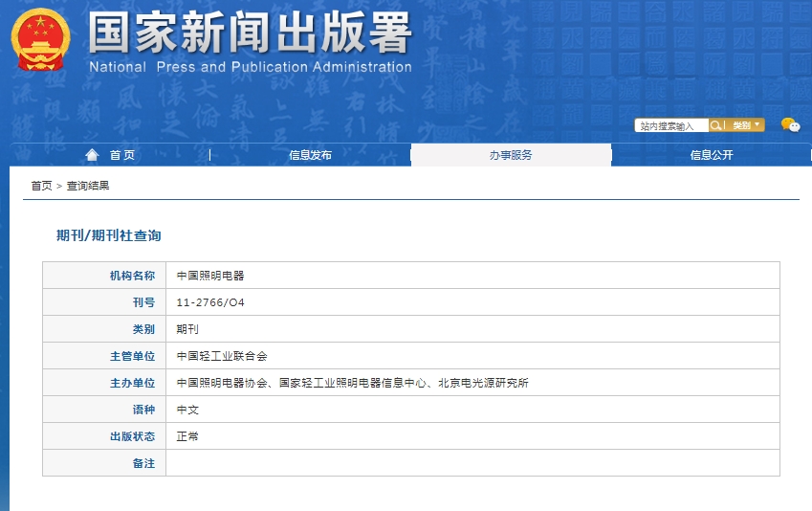Click 首页 link in the breadcrumb
This screenshot has height=511, width=812.
[41, 186]
